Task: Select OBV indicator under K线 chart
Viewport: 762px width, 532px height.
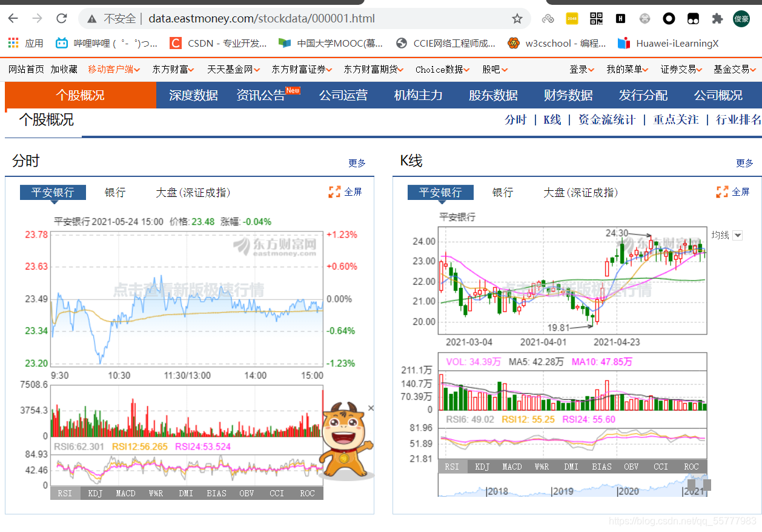Action: pyautogui.click(x=632, y=467)
